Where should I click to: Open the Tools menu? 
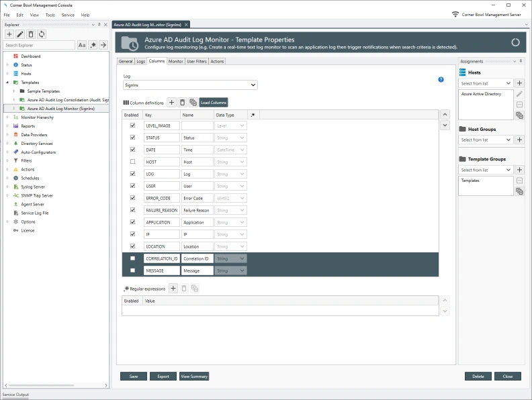50,15
